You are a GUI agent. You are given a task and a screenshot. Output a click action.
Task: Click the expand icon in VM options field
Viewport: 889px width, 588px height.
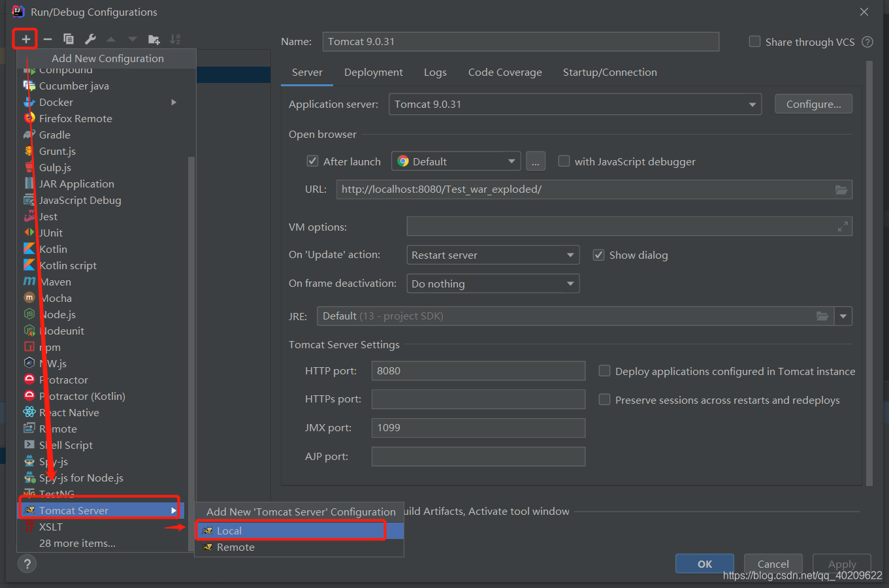[843, 227]
